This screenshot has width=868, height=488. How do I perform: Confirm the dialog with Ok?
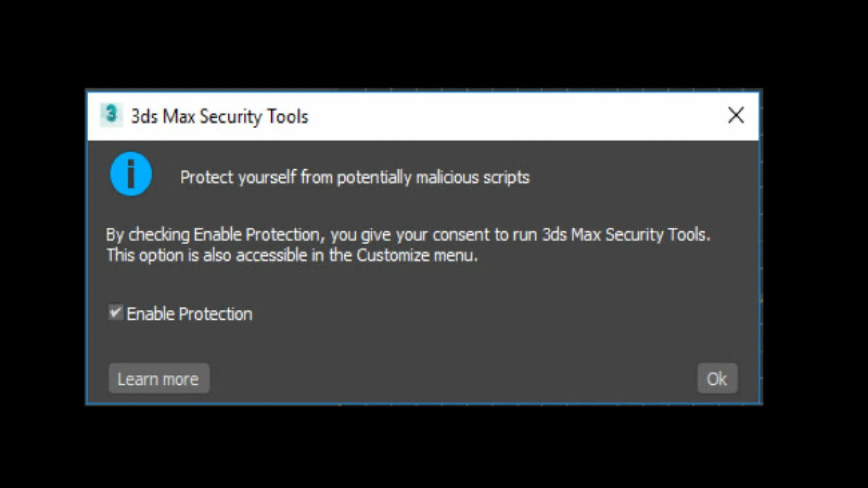tap(717, 378)
